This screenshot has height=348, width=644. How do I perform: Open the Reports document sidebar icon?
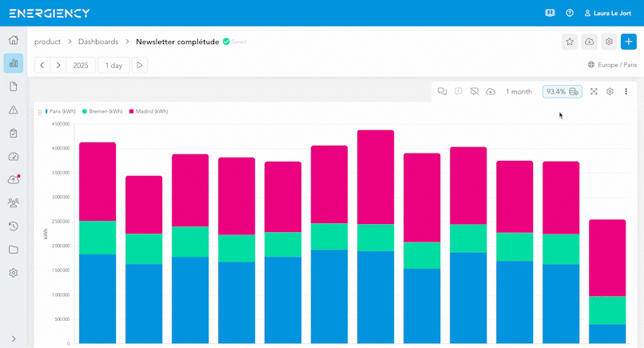[x=14, y=86]
